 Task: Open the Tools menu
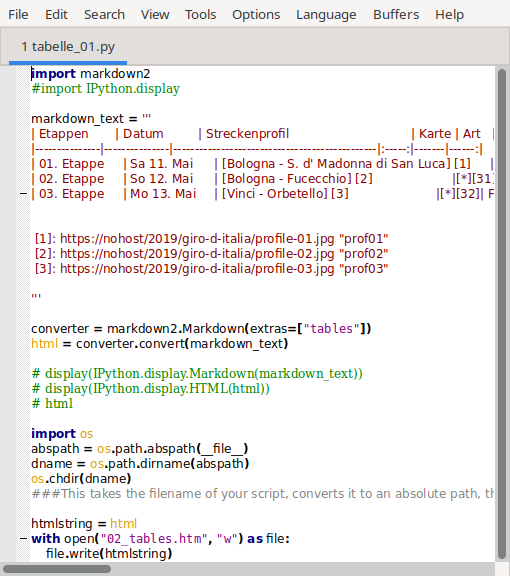201,15
